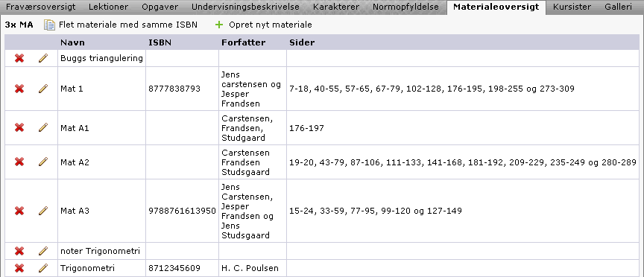Select the Karakterer tab
This screenshot has width=644, height=277.
point(336,7)
